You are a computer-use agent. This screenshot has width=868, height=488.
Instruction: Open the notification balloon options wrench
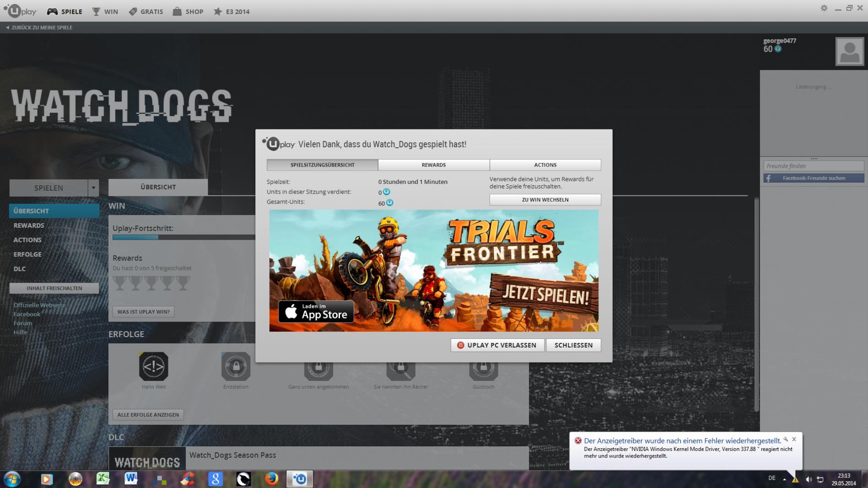(786, 439)
